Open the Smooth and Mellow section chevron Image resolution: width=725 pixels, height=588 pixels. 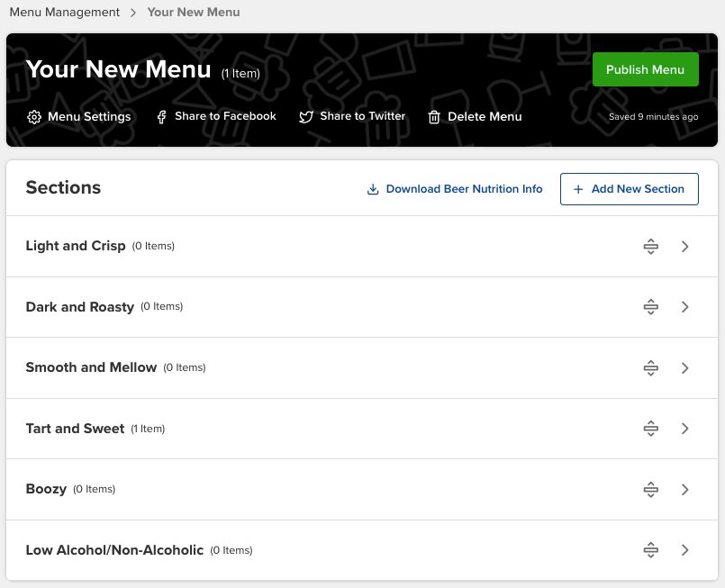tap(684, 367)
